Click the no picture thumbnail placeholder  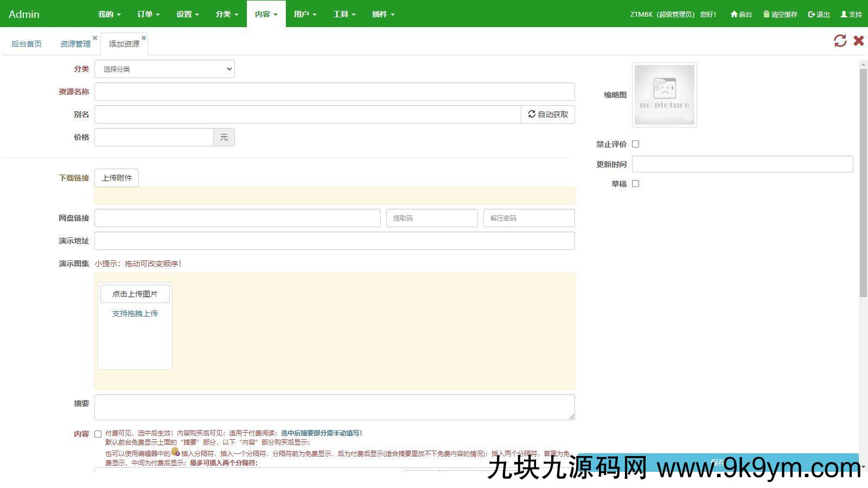point(664,94)
